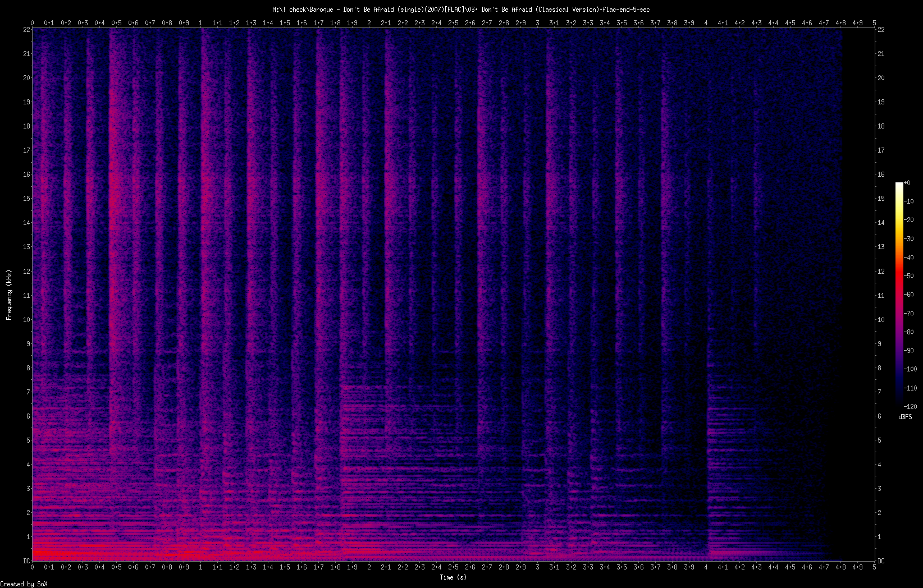This screenshot has height=588, width=923.
Task: Click the "20" tick on the right frequency axis
Action: pyautogui.click(x=881, y=78)
